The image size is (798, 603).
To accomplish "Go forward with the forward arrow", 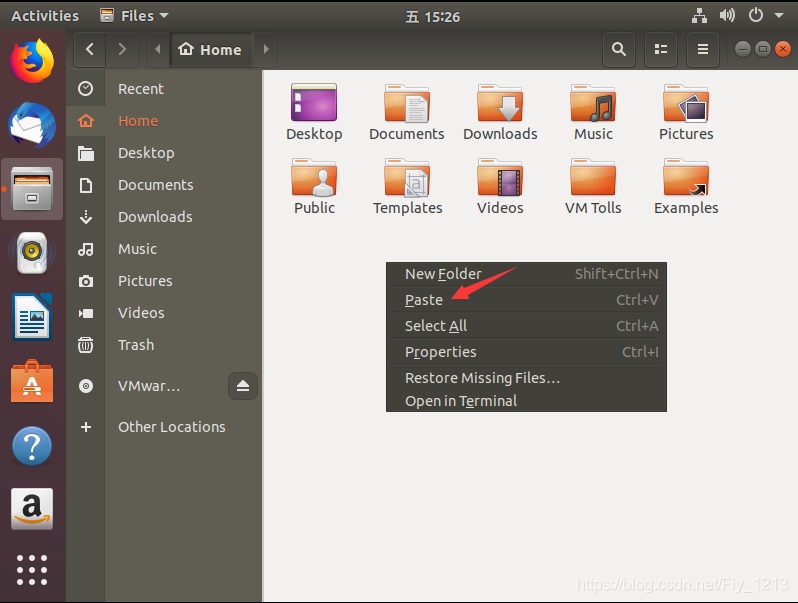I will [122, 49].
